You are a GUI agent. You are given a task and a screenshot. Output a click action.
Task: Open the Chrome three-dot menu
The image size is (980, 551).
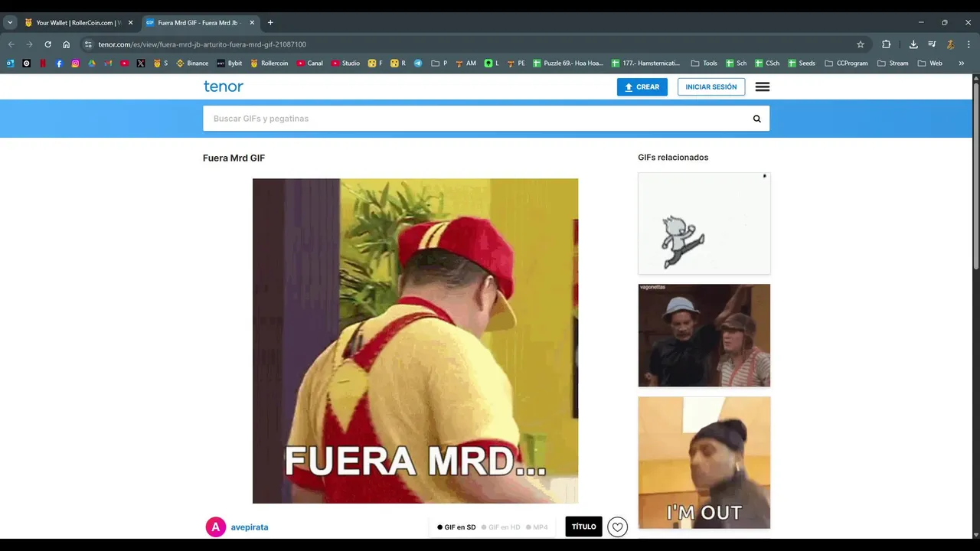tap(969, 44)
